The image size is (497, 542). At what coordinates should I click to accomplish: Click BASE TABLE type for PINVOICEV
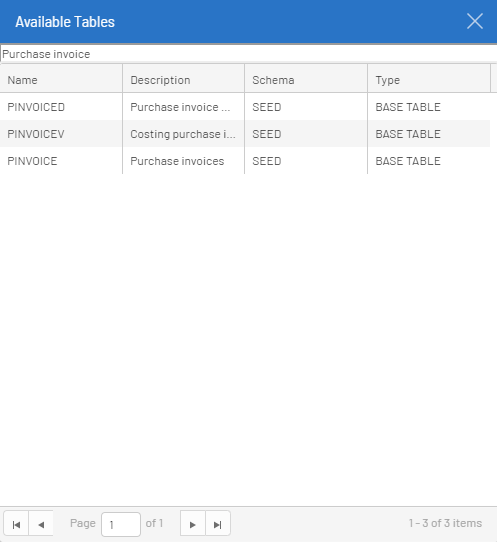tap(429, 134)
